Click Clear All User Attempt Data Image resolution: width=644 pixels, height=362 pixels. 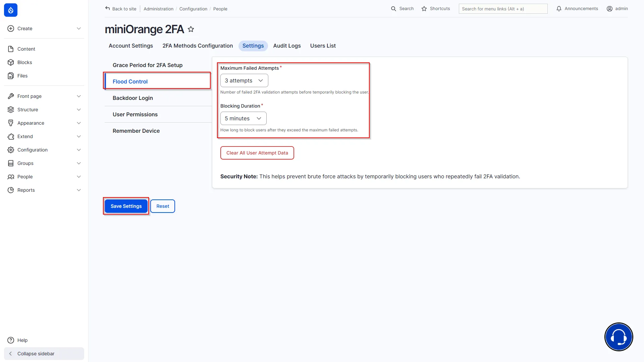[257, 153]
